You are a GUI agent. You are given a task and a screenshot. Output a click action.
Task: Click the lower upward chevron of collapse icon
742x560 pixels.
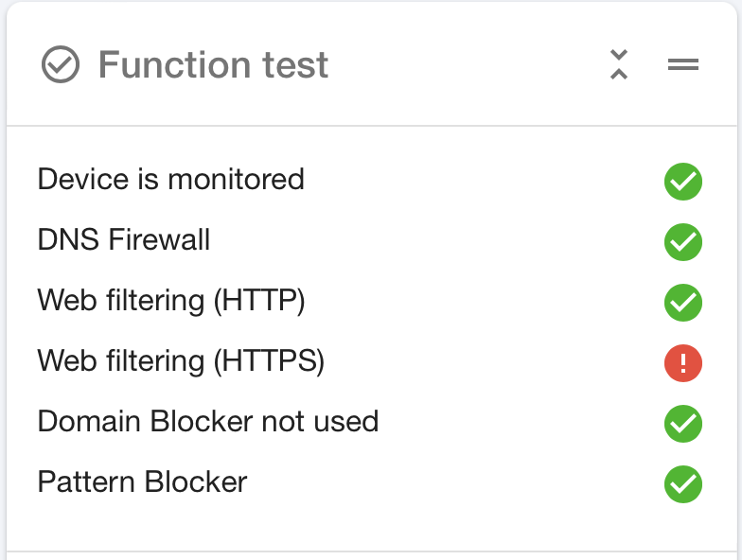pyautogui.click(x=619, y=74)
